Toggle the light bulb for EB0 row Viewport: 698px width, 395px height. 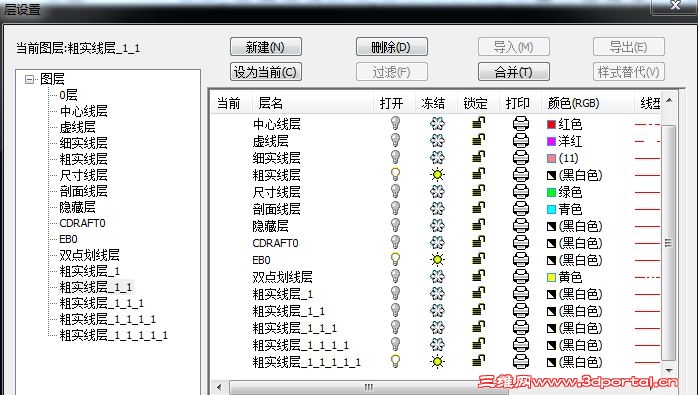pyautogui.click(x=395, y=260)
